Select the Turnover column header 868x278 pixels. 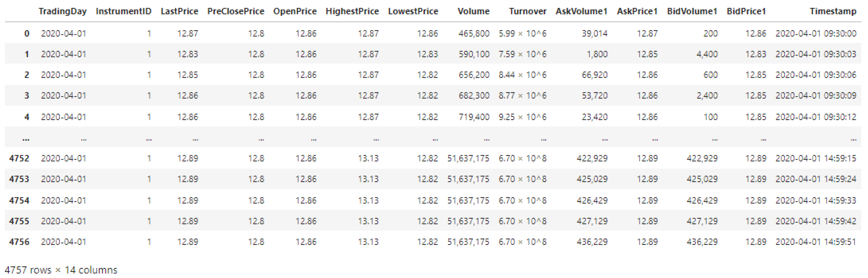[x=527, y=11]
